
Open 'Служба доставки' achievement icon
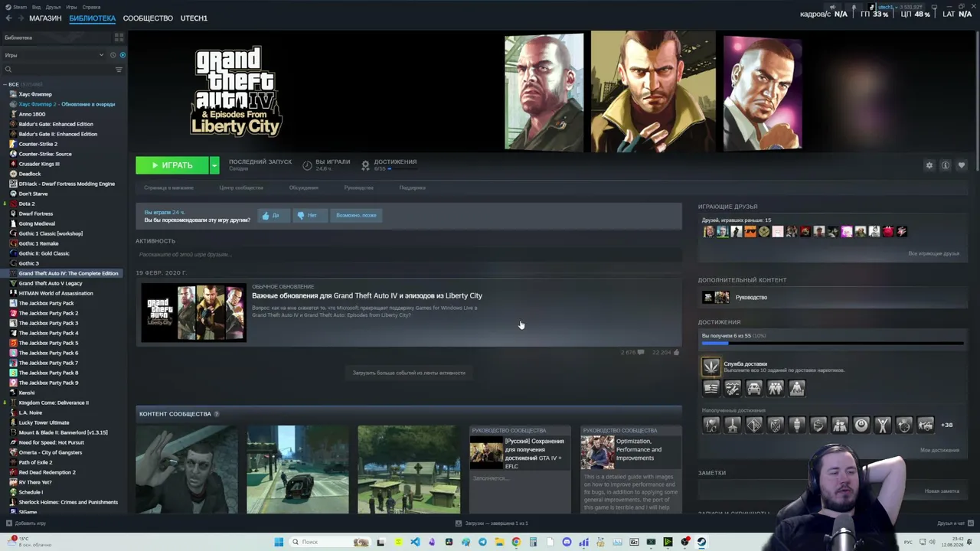click(x=711, y=367)
